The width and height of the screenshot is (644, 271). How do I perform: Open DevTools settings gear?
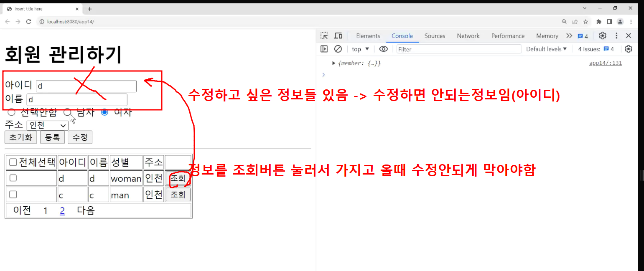coord(602,36)
